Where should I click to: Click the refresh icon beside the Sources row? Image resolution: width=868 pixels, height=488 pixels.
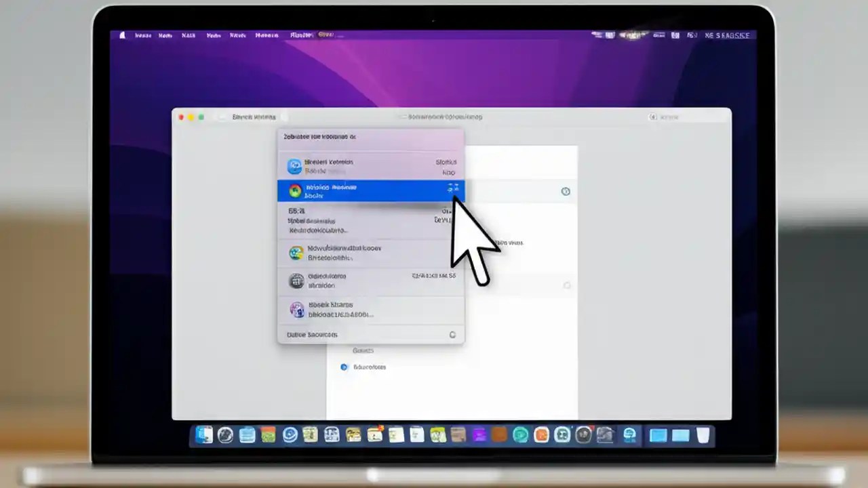[452, 334]
